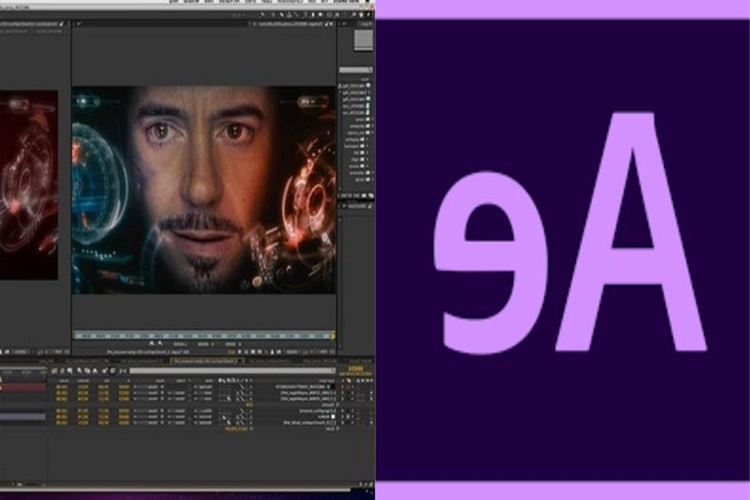Click the Project panel search field

355,70
